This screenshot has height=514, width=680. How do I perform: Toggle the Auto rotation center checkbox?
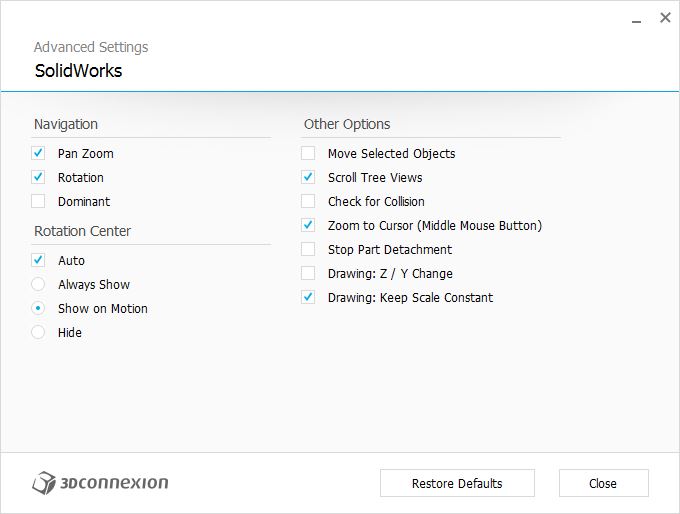(38, 260)
